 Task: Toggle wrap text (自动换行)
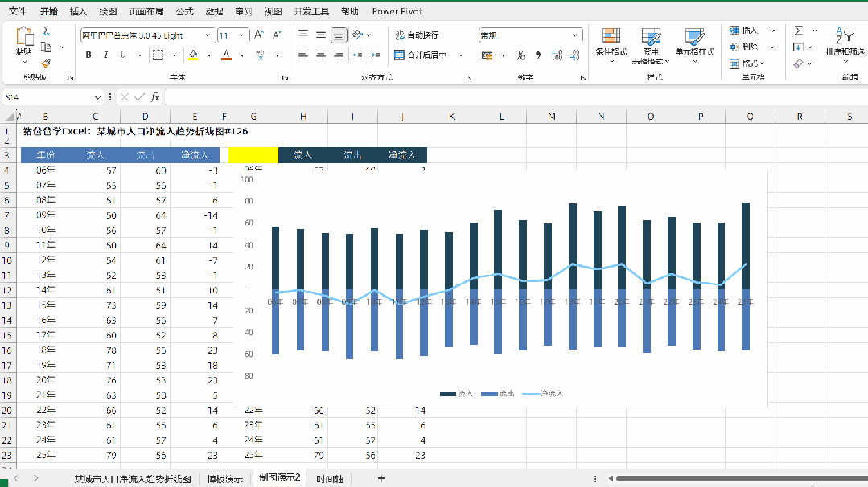[417, 35]
